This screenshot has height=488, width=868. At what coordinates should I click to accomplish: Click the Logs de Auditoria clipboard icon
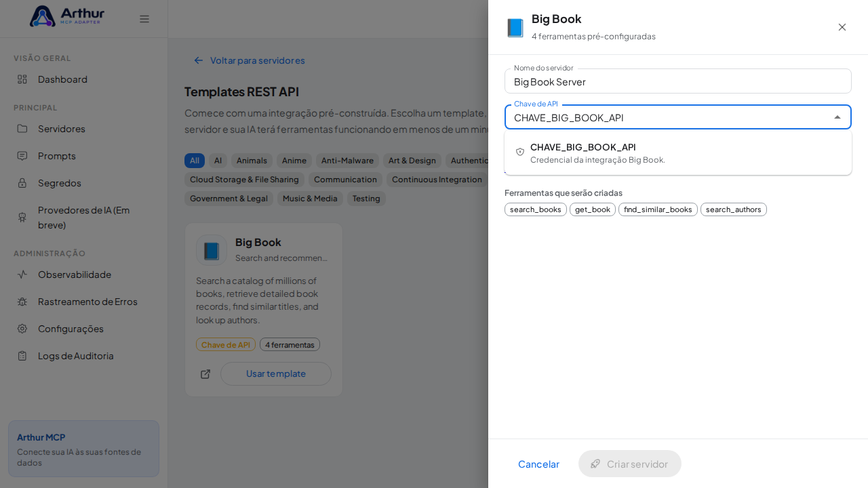click(22, 356)
